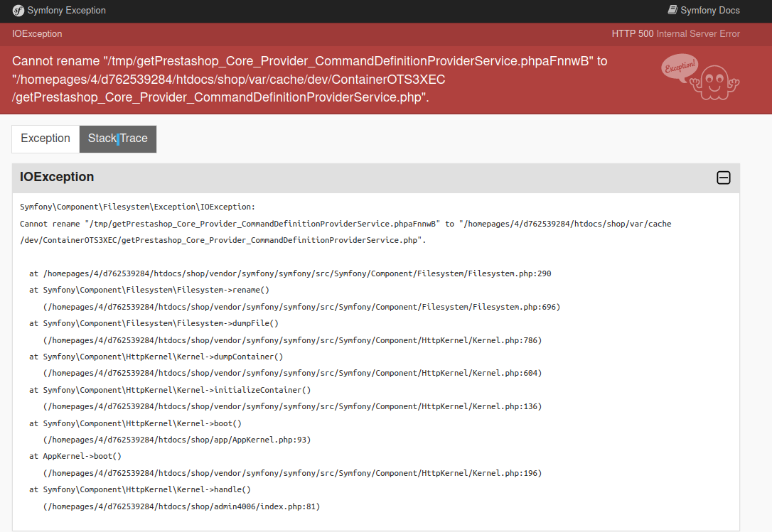Image resolution: width=772 pixels, height=532 pixels.
Task: Click trace path AppKernel.php:93
Action: (x=177, y=440)
